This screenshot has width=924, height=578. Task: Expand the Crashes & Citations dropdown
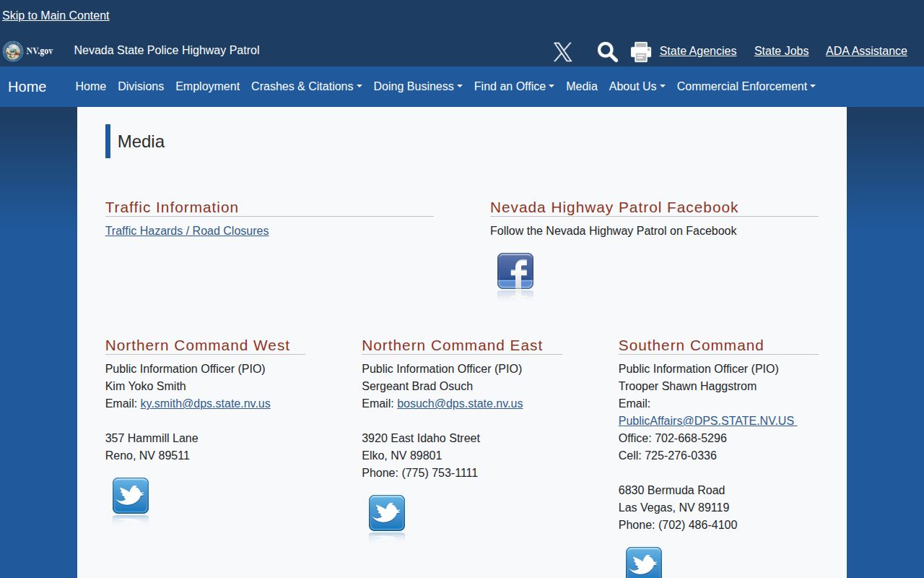click(307, 86)
